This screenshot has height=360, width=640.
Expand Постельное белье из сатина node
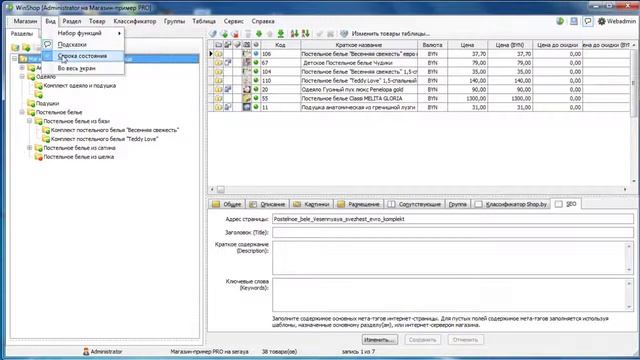coord(30,148)
